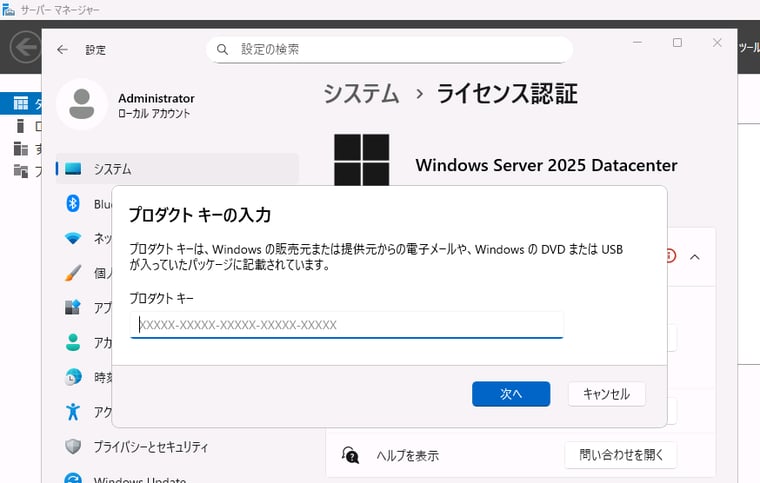The height and width of the screenshot is (483, 760).
Task: Click ヘルプを表示 help icon
Action: [350, 455]
